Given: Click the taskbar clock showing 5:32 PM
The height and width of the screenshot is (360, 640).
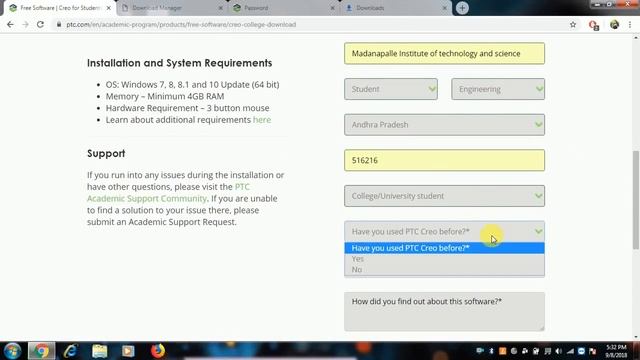Looking at the screenshot, I should pyautogui.click(x=616, y=351).
